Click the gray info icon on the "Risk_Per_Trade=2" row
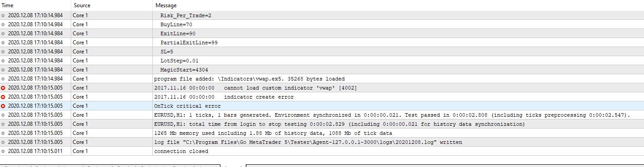This screenshot has width=644, height=167. (3, 15)
